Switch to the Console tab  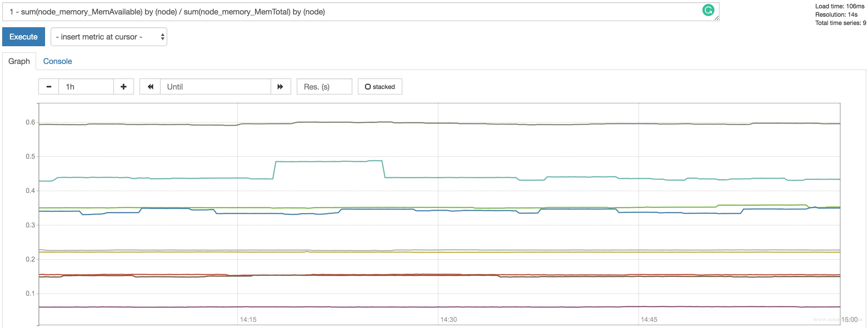click(x=57, y=61)
